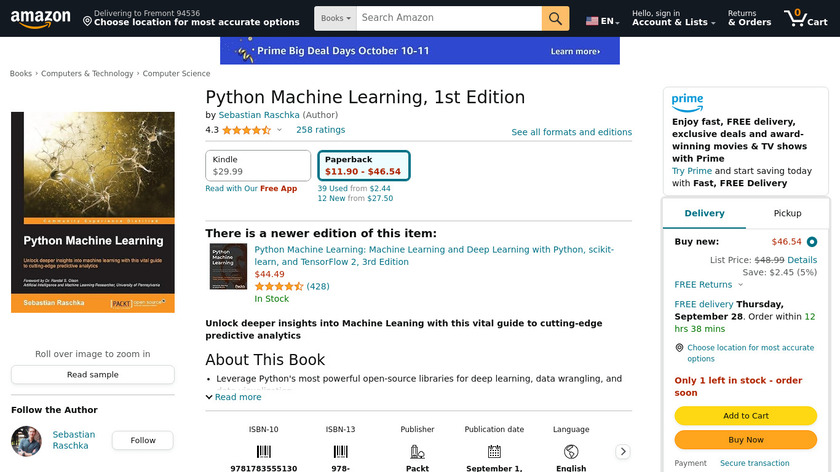Open the 258 ratings link

(320, 130)
